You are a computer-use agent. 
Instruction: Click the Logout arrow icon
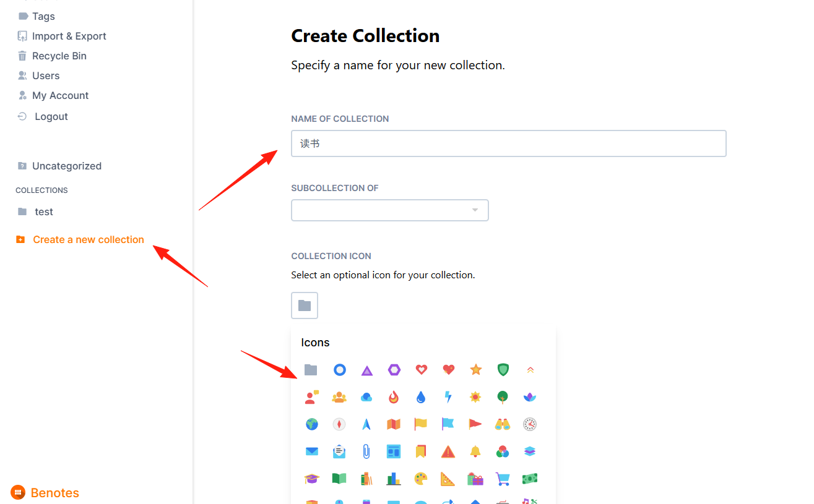coord(22,116)
